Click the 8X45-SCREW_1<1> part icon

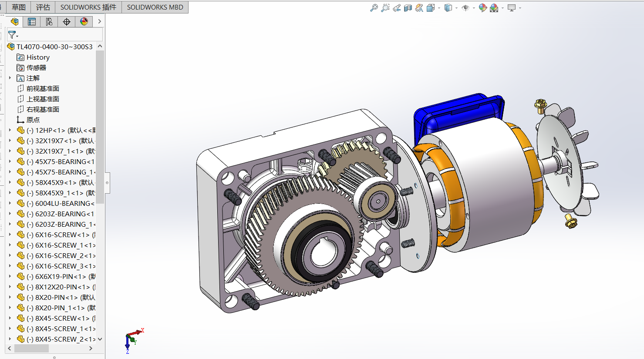(x=20, y=329)
